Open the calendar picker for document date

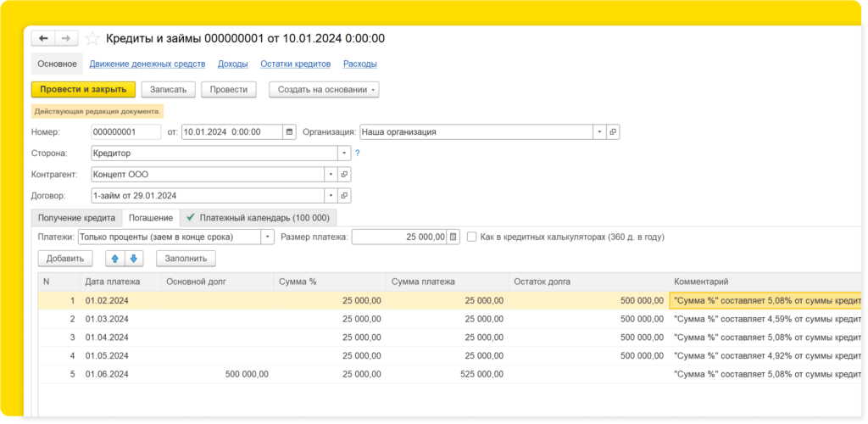point(290,132)
